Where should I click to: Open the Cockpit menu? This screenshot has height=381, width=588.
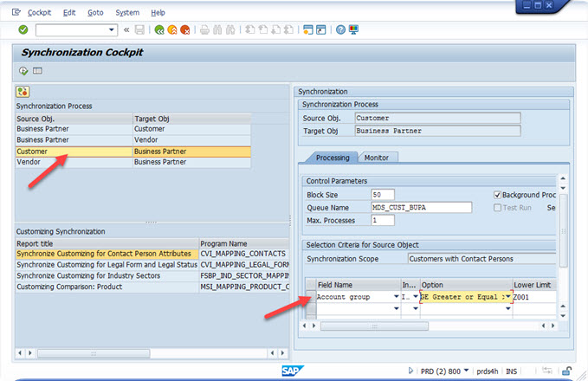(x=39, y=13)
